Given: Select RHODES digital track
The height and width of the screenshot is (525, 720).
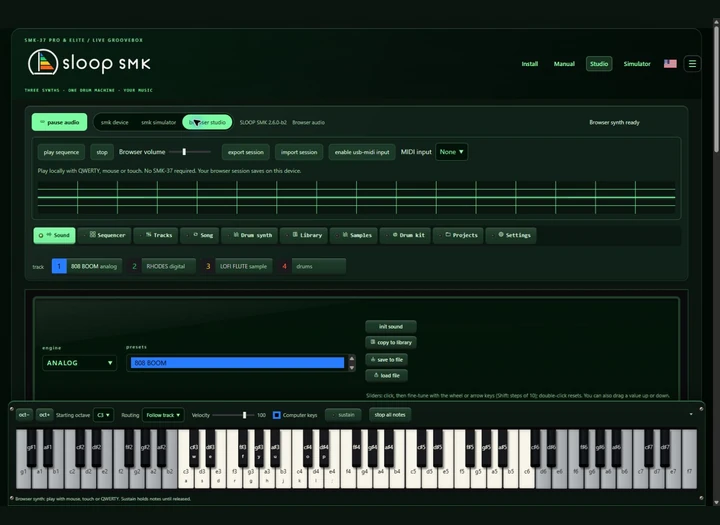Looking at the screenshot, I should point(169,266).
